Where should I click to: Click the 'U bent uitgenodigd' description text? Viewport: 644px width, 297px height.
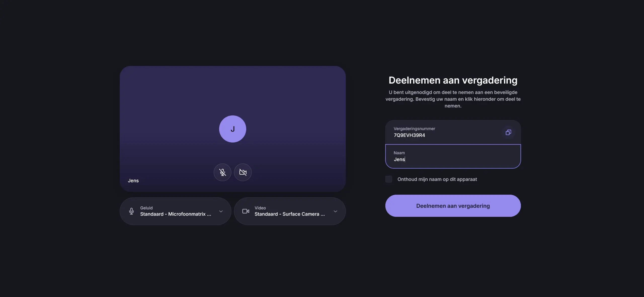pyautogui.click(x=453, y=99)
